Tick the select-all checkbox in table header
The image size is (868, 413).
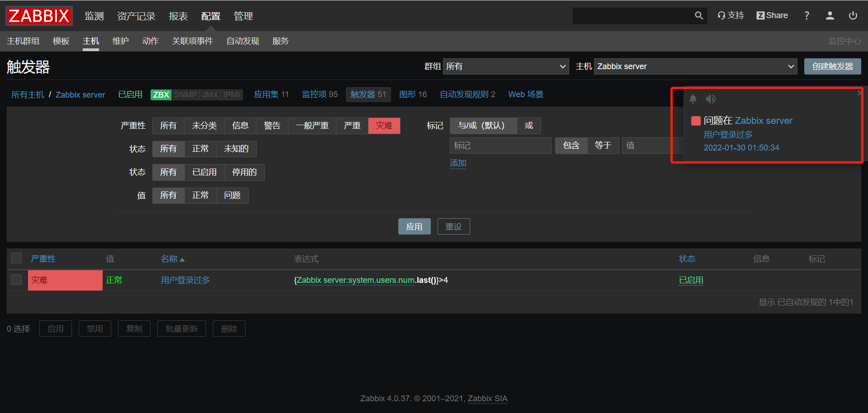point(16,258)
